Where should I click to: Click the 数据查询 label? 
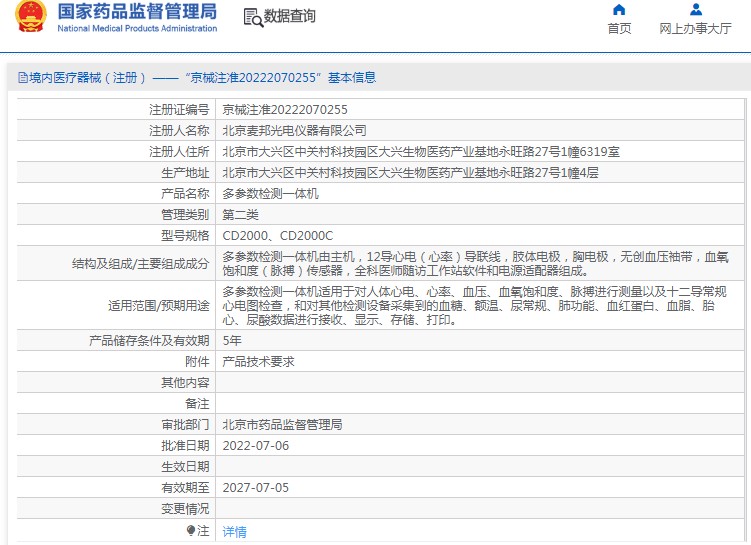click(289, 16)
